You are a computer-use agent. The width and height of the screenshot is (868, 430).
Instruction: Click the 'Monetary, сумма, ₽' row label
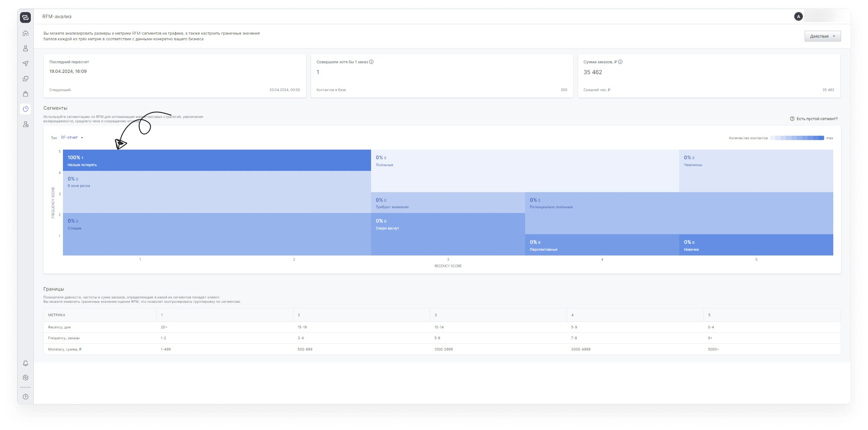tap(65, 349)
